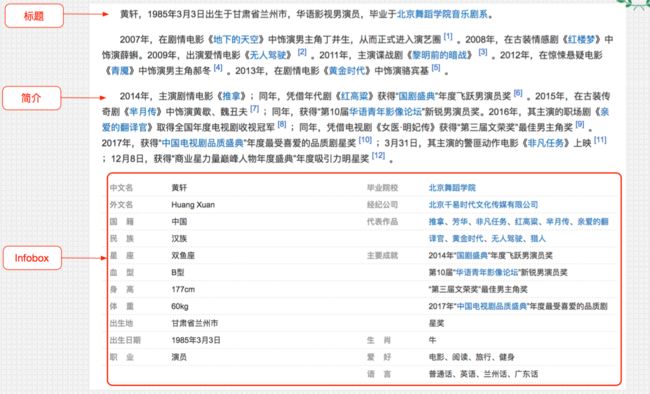
Task: Select the 外文名 value Huang Xuan
Action: coord(193,205)
